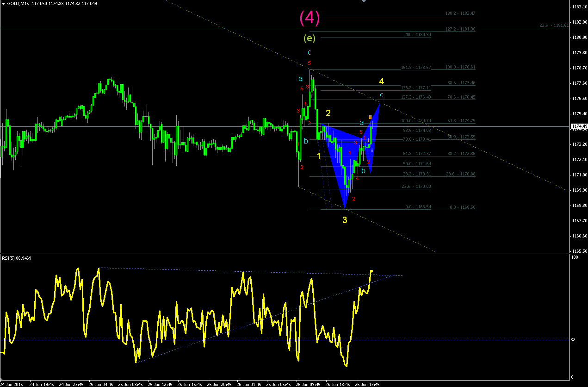Click the yellow wave label 3

click(x=345, y=220)
